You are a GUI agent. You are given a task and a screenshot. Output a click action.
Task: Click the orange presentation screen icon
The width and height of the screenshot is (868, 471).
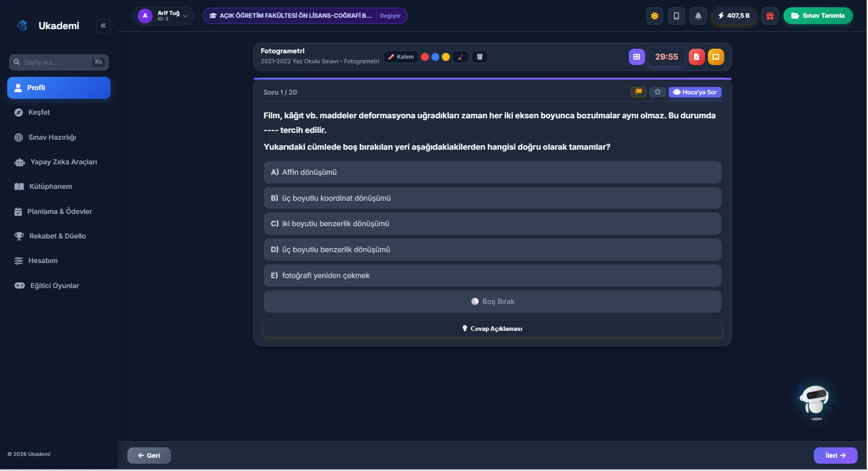pos(716,57)
